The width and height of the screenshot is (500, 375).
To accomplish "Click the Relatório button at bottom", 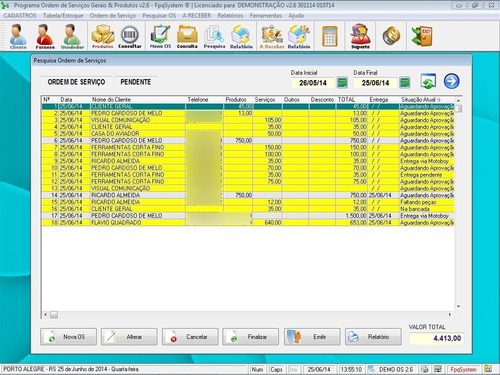I will tap(373, 337).
